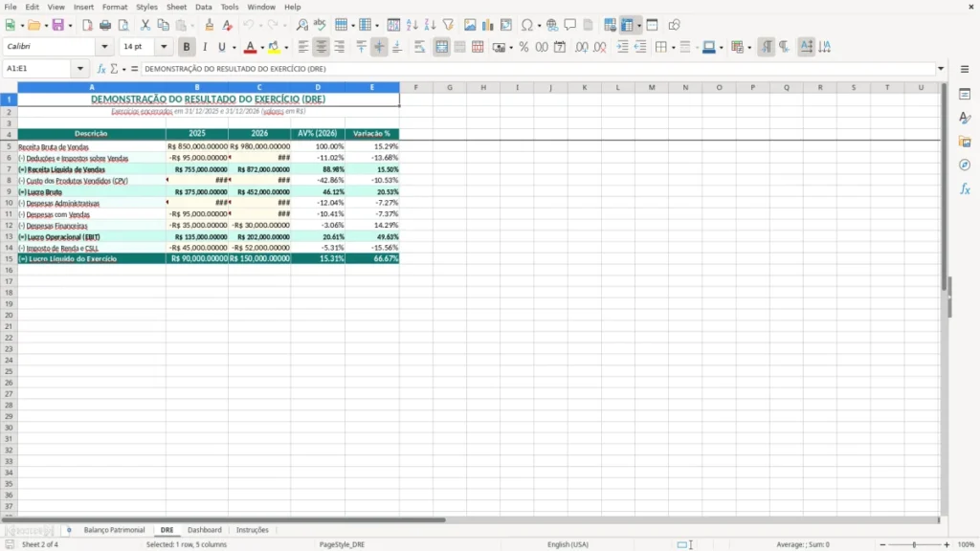Viewport: 980px width, 551px height.
Task: Click the Spelling check icon
Action: 320,25
